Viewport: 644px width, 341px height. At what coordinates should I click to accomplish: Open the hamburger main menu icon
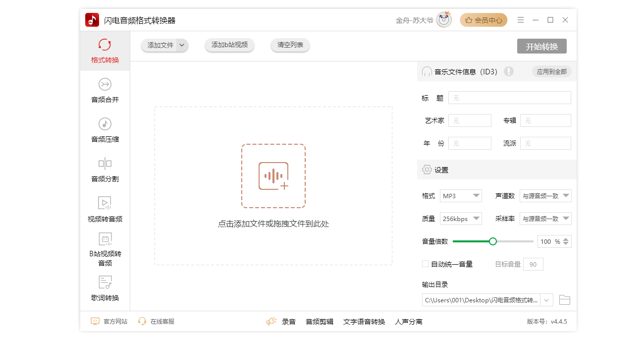point(521,20)
